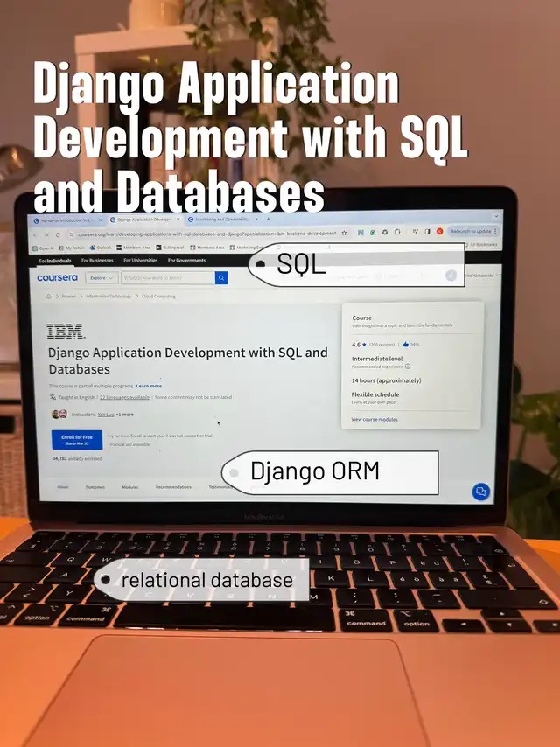Click the Coursera logo
This screenshot has height=747, width=560.
click(57, 278)
